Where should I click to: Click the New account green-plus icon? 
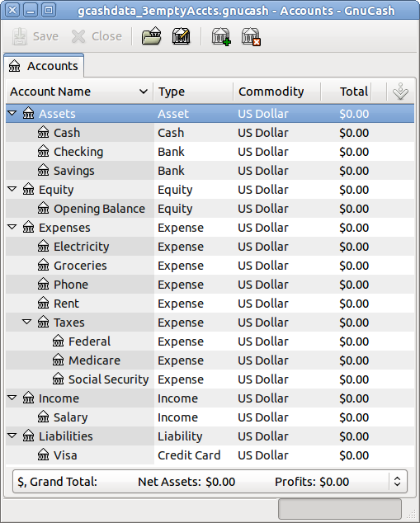click(221, 36)
